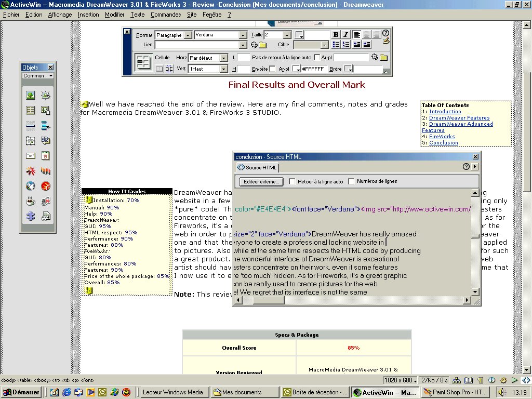Image resolution: width=532 pixels, height=399 pixels.
Task: Insert a Fireworks HTML object
Action: pos(46,186)
